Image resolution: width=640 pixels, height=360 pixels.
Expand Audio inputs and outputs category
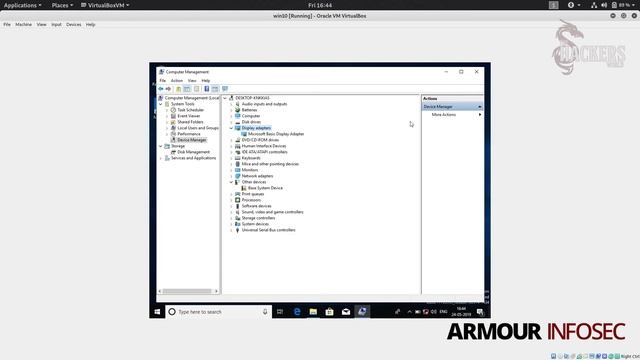tap(231, 104)
